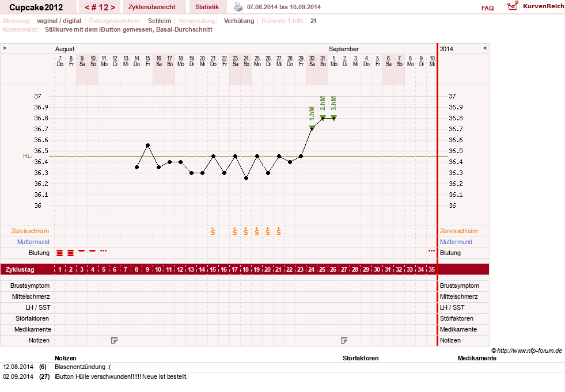Go to next cycle with right arrow
The image size is (565, 392).
pyautogui.click(x=113, y=7)
